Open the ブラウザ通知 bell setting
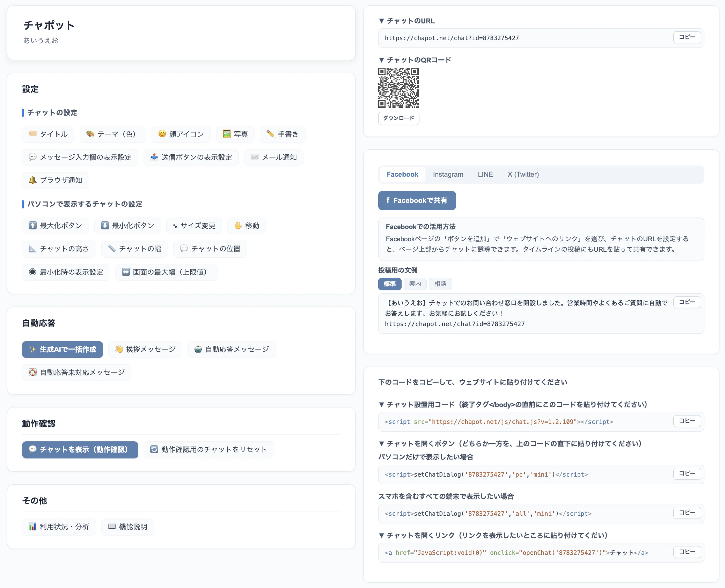The image size is (725, 588). pyautogui.click(x=56, y=180)
